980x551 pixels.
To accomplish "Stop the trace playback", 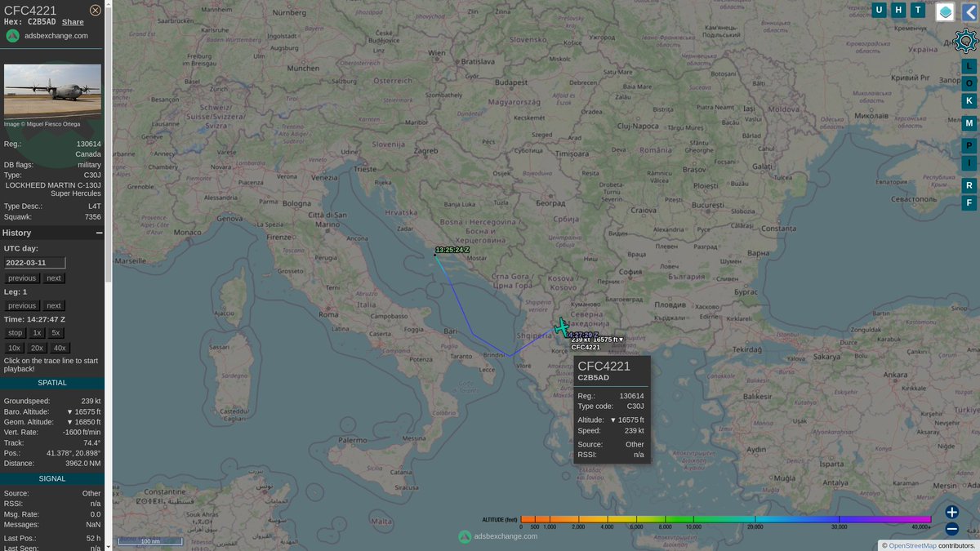I will pos(16,333).
